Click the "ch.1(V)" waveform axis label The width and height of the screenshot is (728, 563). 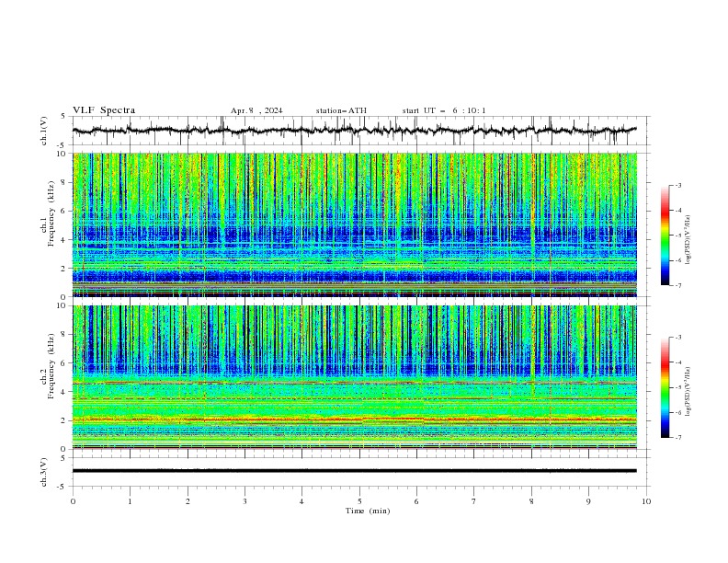(x=44, y=131)
